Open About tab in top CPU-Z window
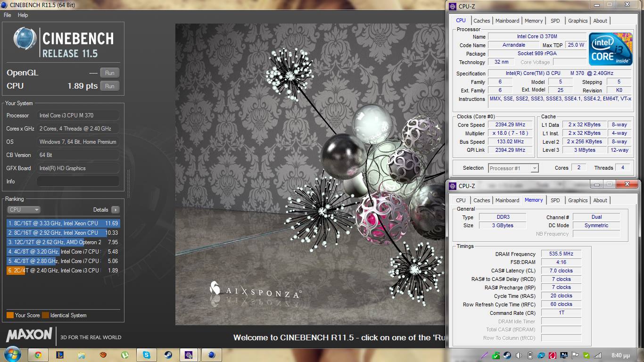This screenshot has height=362, width=644. tap(600, 21)
